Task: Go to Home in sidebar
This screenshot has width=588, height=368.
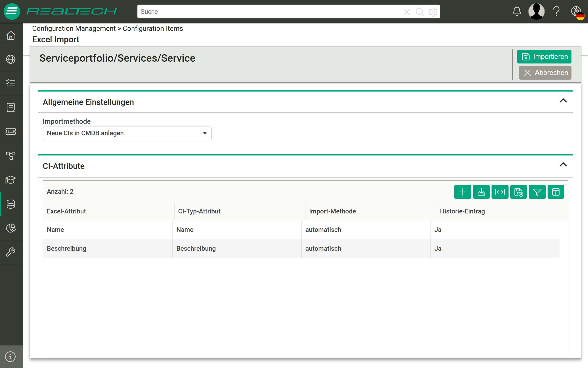Action: 11,35
